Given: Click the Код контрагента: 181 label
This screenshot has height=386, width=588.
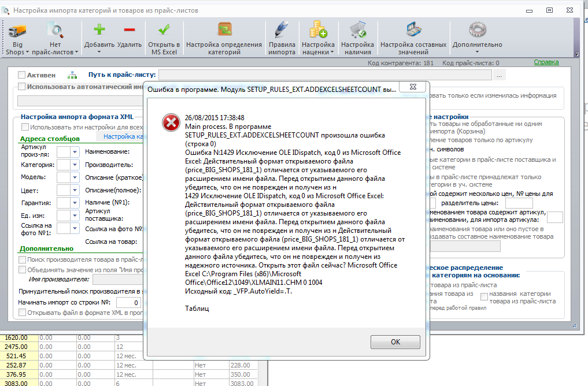Looking at the screenshot, I should (x=401, y=63).
